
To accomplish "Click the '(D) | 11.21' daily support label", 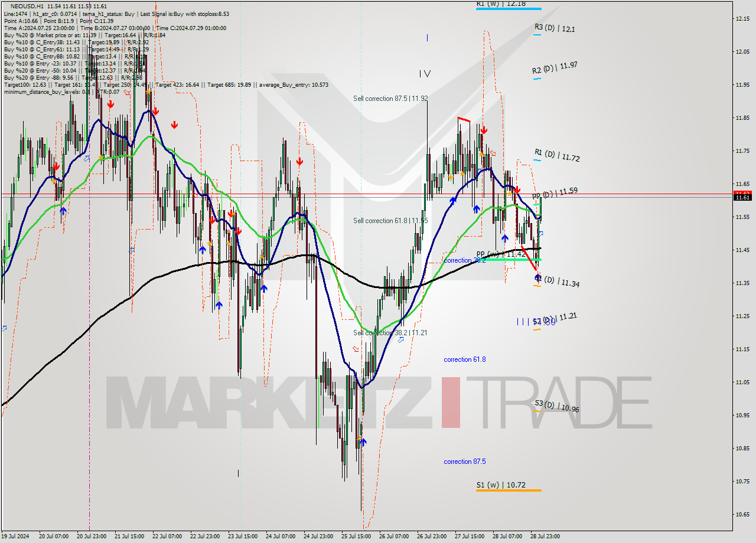I will point(559,318).
